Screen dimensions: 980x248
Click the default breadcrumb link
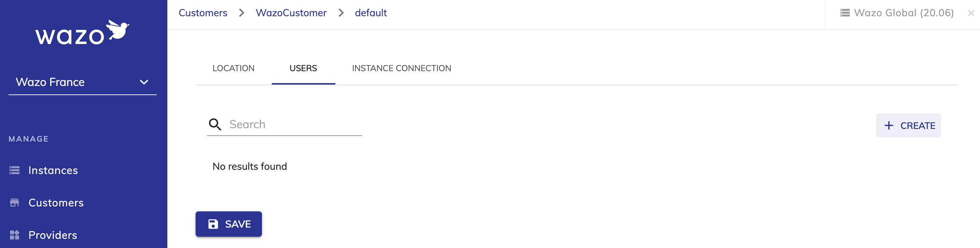371,13
